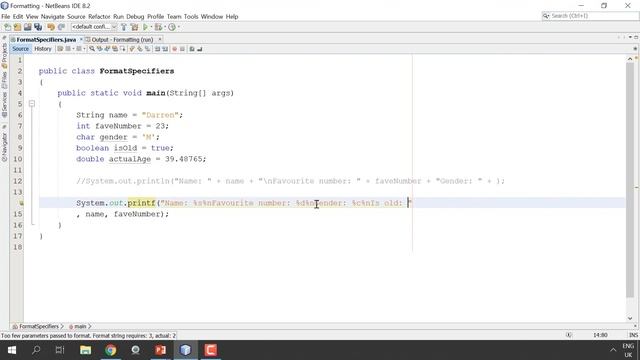This screenshot has height=360, width=640.
Task: Click the Clean and Build icon
Action: tap(134, 27)
